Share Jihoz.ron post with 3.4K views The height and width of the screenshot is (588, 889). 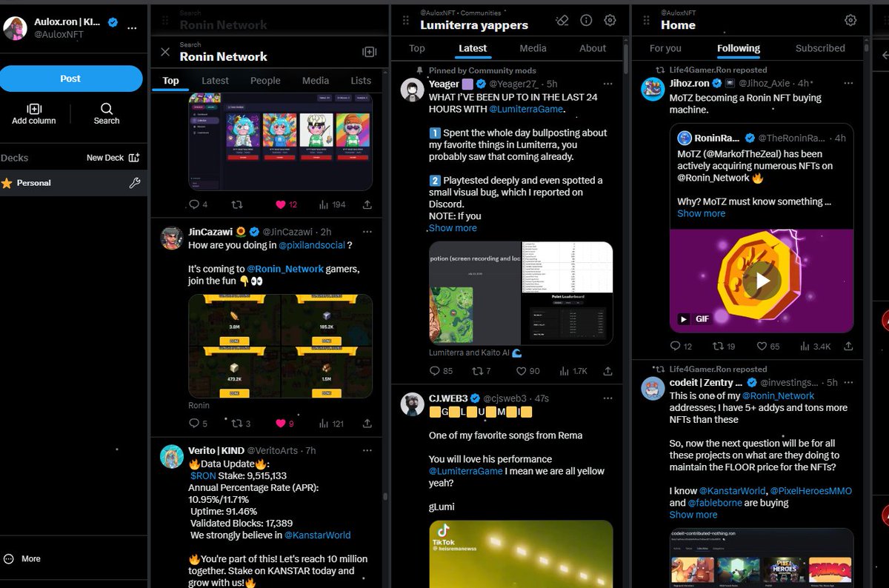coord(848,346)
